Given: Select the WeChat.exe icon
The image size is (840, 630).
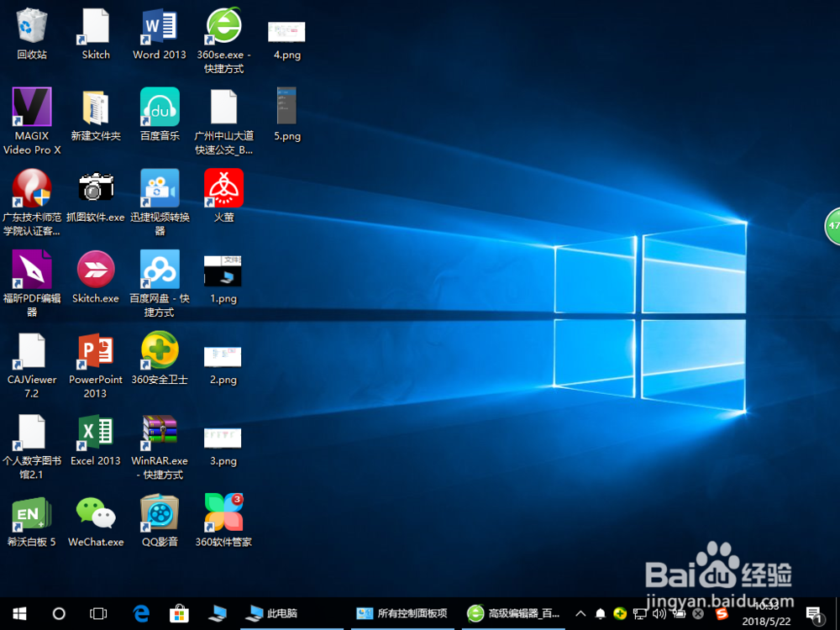Looking at the screenshot, I should click(x=96, y=522).
